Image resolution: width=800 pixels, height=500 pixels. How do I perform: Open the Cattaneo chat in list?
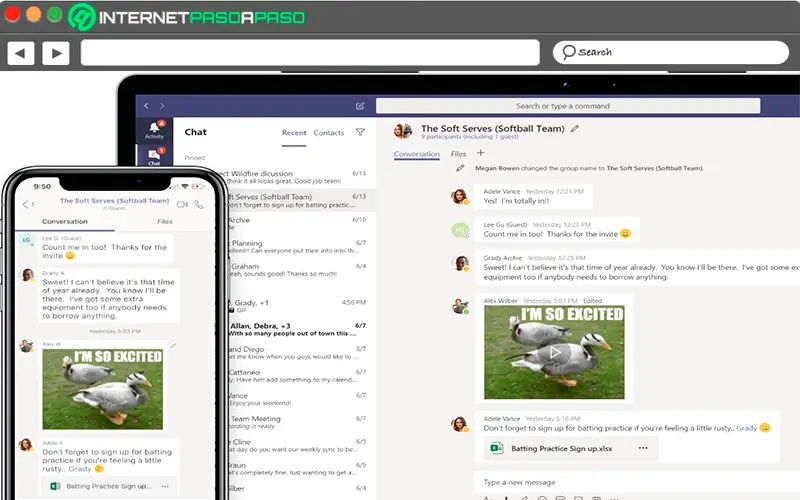[x=299, y=376]
